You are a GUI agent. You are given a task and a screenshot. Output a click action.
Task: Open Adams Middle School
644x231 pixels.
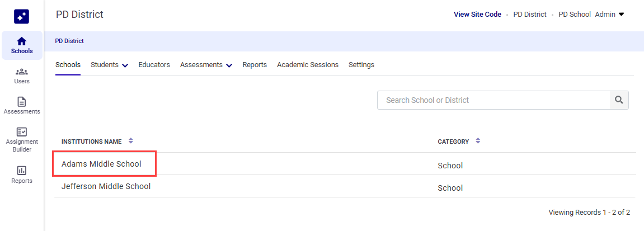pyautogui.click(x=101, y=164)
